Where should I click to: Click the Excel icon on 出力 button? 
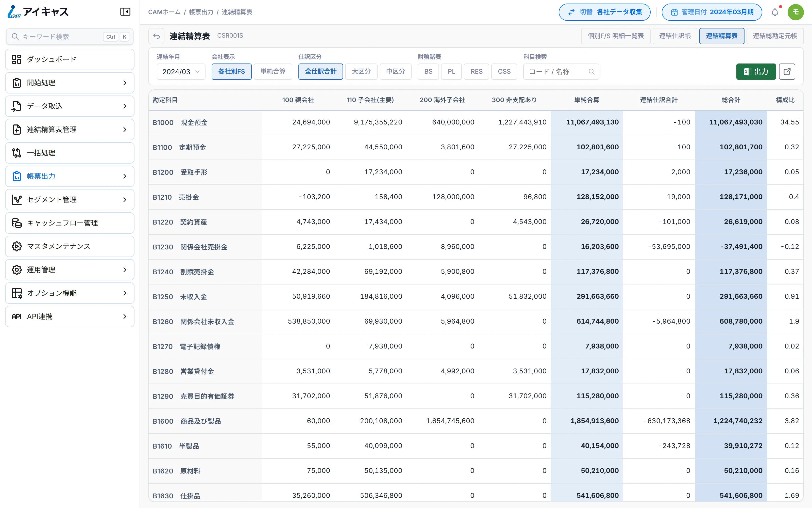(746, 72)
